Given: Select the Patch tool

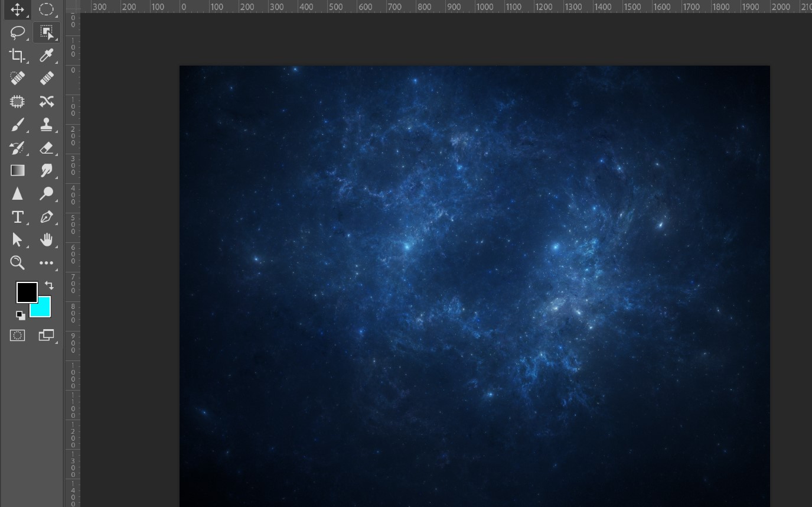Looking at the screenshot, I should (17, 102).
